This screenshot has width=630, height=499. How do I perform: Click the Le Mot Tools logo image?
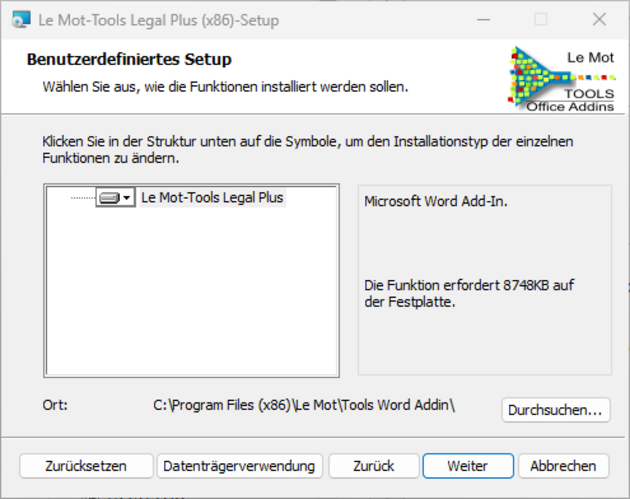(562, 79)
